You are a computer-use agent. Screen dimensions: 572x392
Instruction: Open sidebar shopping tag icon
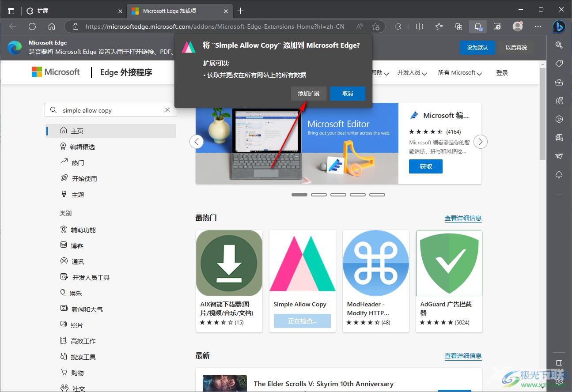tap(559, 64)
